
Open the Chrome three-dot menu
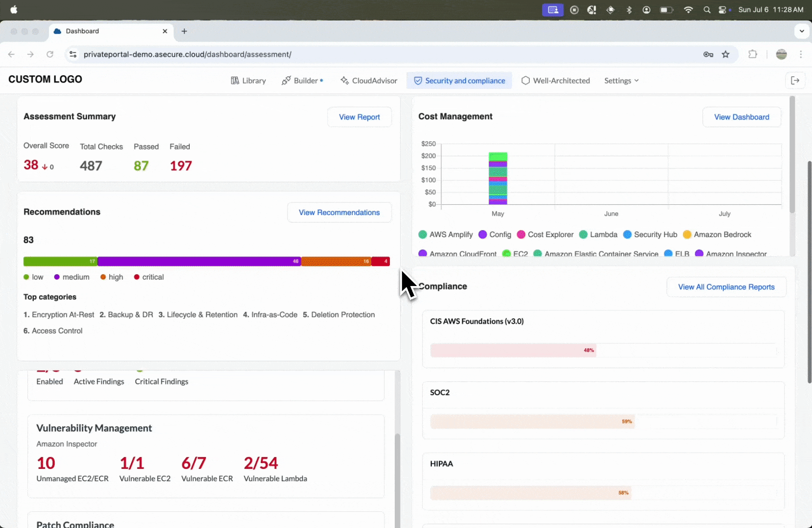coord(801,54)
